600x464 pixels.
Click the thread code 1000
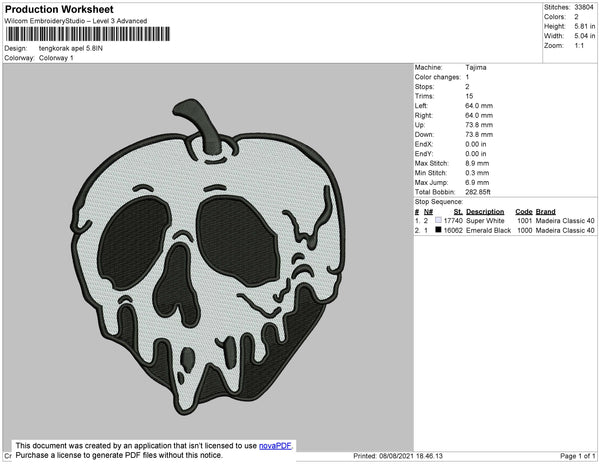524,230
